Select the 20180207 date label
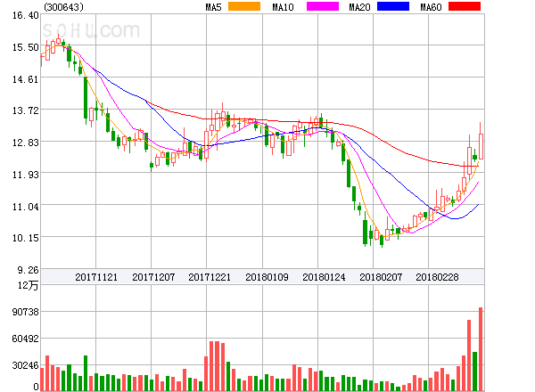This screenshot has height=392, width=535. click(x=381, y=277)
